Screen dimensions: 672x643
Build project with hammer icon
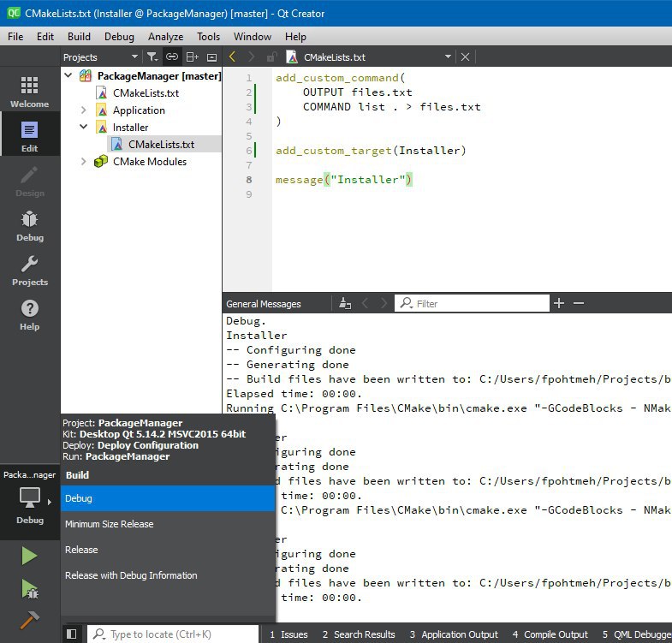pos(30,620)
